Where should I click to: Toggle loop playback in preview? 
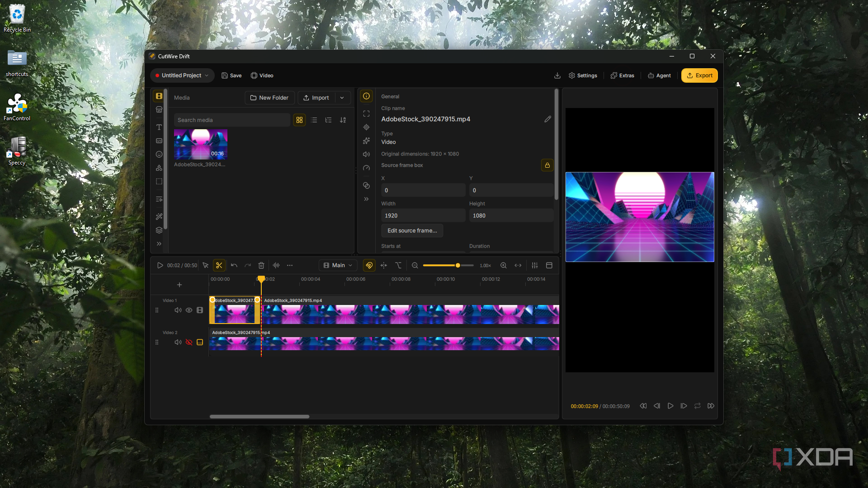[698, 406]
